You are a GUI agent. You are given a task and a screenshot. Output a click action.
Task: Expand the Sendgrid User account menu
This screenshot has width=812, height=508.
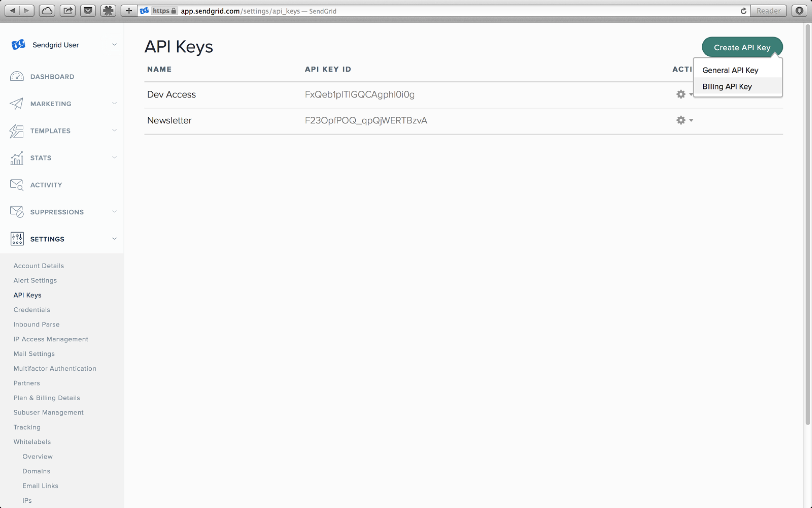click(x=114, y=44)
